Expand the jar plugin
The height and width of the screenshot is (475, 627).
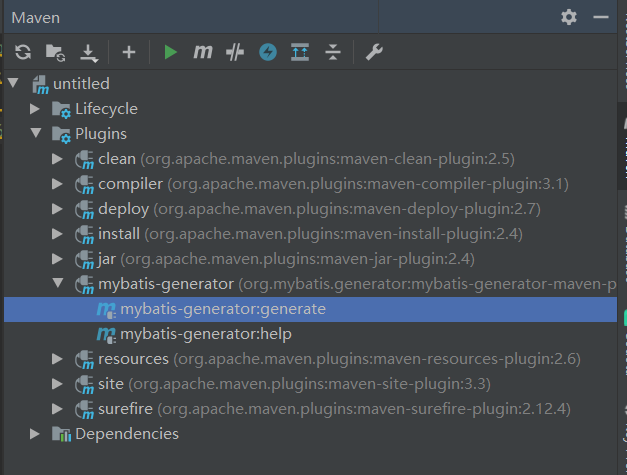tap(57, 259)
